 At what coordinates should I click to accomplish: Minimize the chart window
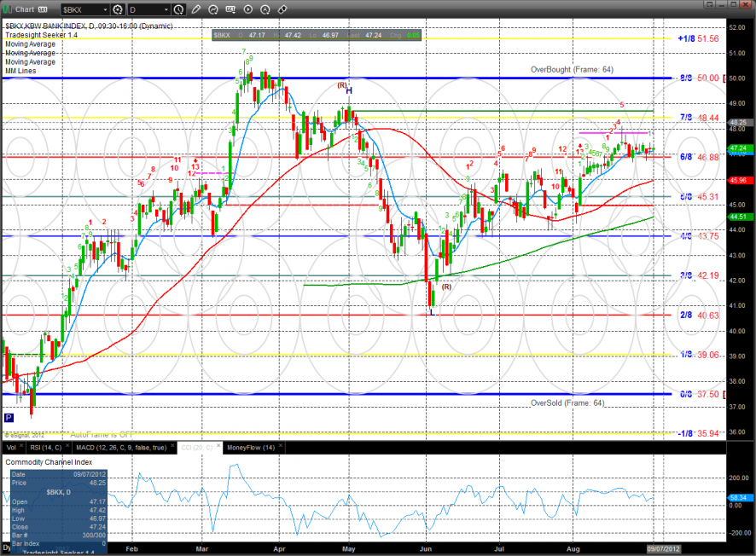[721, 4]
